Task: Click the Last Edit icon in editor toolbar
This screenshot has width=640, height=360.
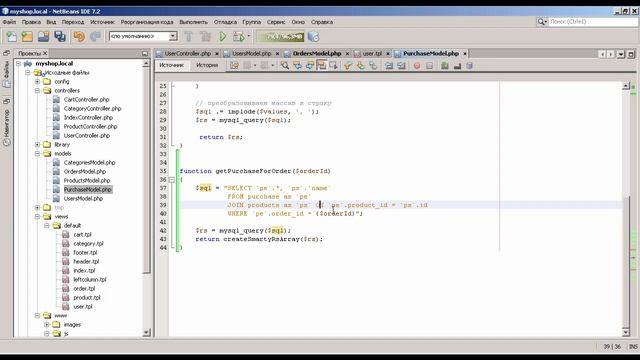Action: (x=234, y=65)
